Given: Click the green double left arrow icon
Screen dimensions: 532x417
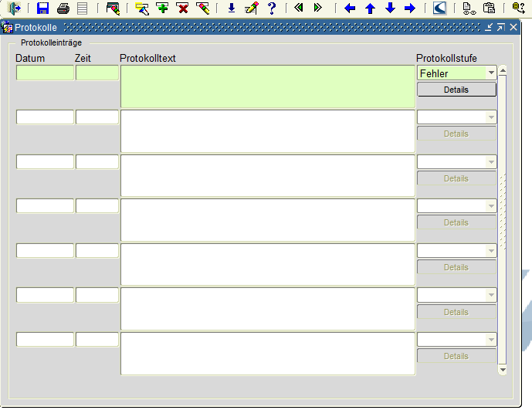Looking at the screenshot, I should pyautogui.click(x=299, y=8).
